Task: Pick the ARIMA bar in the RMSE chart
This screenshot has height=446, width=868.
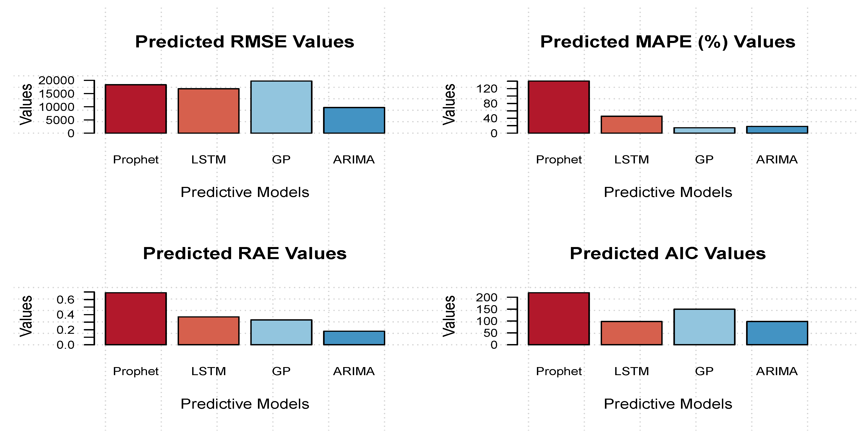Action: [354, 120]
